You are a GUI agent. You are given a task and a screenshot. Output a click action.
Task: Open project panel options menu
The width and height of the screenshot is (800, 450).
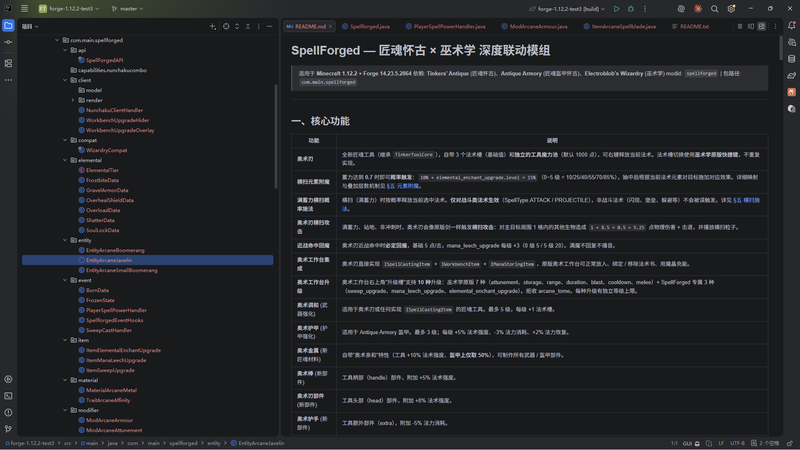259,27
